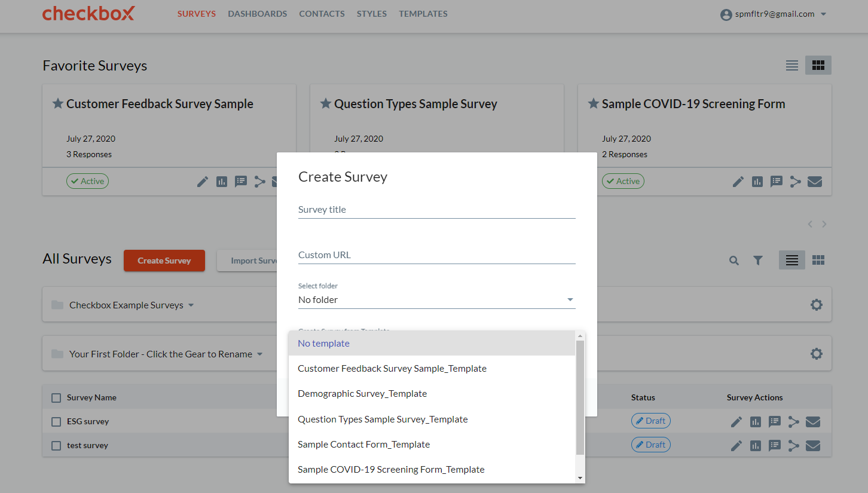Viewport: 868px width, 493px height.
Task: Open the filter icon for surveys
Action: tap(758, 261)
